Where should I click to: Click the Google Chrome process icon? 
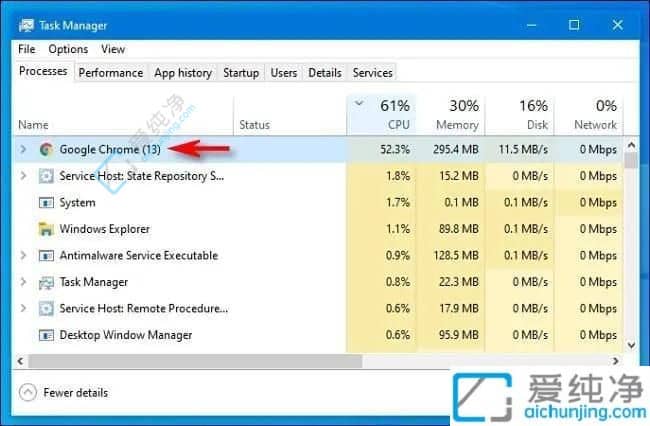[46, 150]
